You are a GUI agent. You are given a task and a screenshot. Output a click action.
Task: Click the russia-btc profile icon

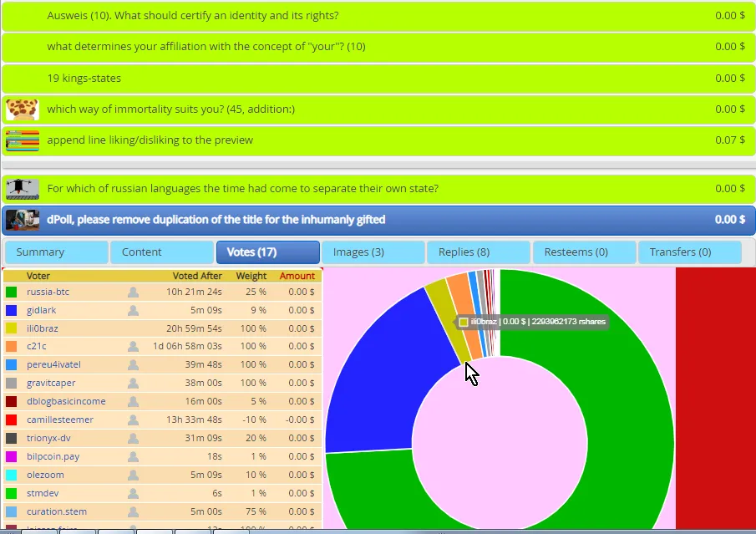coord(133,292)
